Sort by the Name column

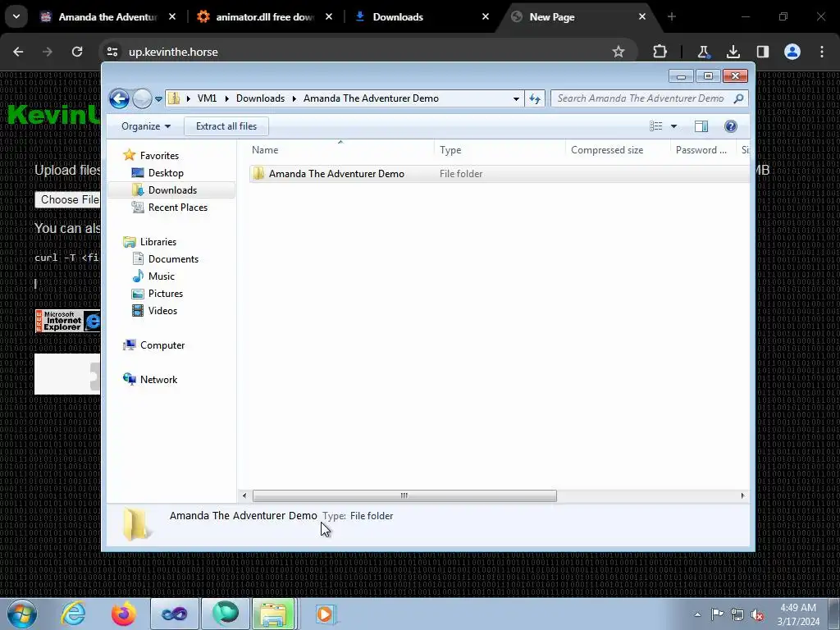(340, 150)
